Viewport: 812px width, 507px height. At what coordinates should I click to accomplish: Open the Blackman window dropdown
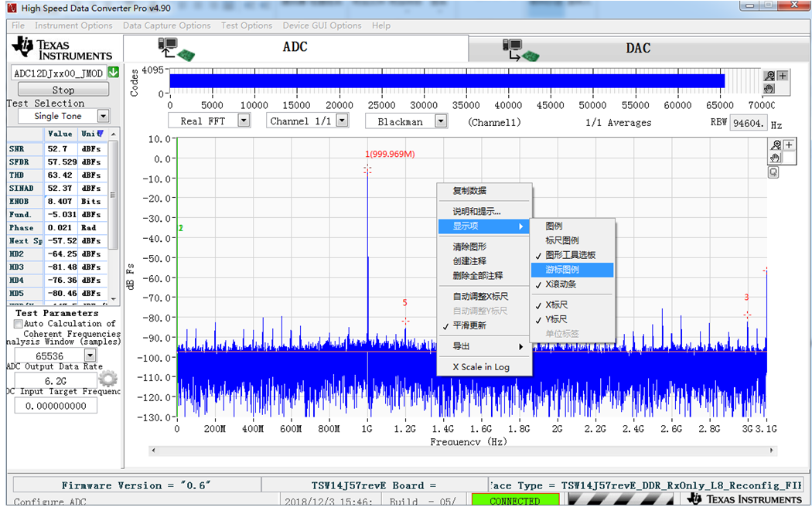(x=441, y=121)
